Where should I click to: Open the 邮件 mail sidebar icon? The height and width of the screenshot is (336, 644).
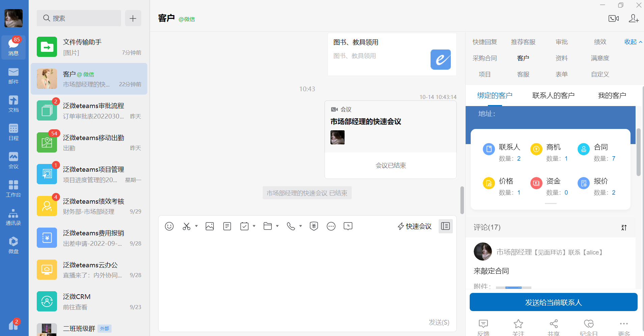pyautogui.click(x=13, y=76)
